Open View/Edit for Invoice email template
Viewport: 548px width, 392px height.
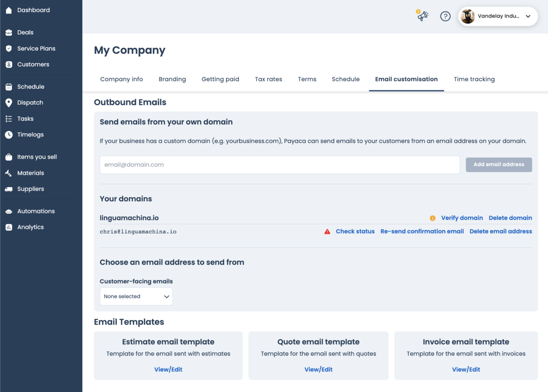pos(466,370)
